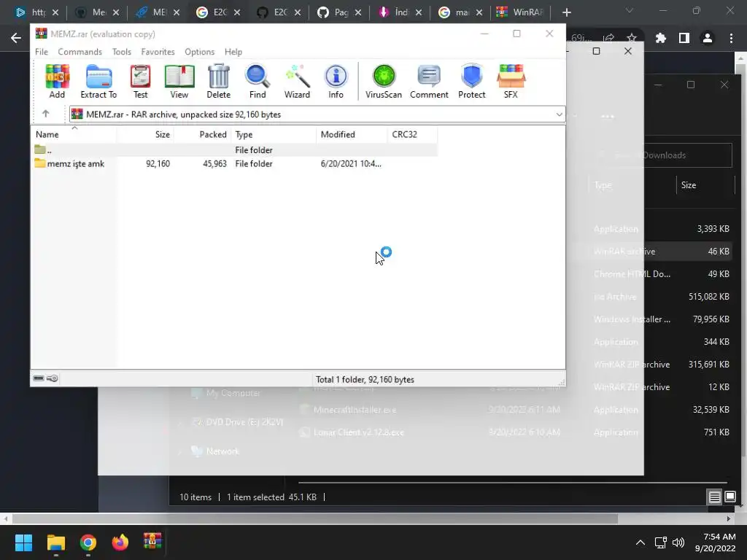Image resolution: width=747 pixels, height=560 pixels.
Task: Open the Windows Start button
Action: pyautogui.click(x=23, y=542)
